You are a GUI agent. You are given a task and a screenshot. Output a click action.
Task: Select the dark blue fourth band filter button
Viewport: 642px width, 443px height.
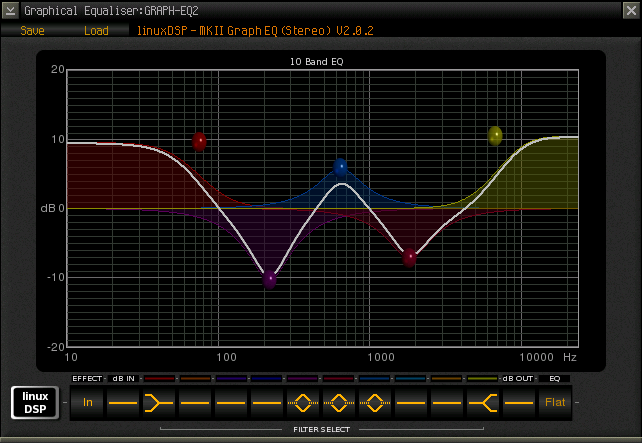267,403
